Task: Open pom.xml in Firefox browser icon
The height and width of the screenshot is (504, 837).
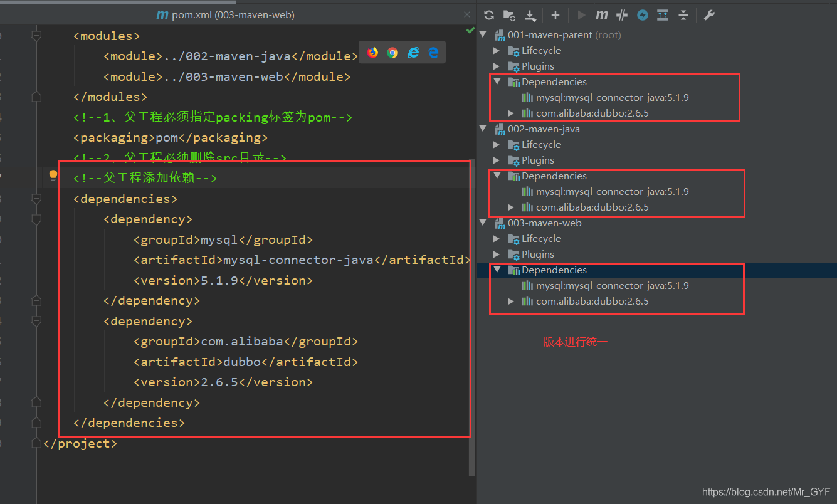Action: (373, 53)
